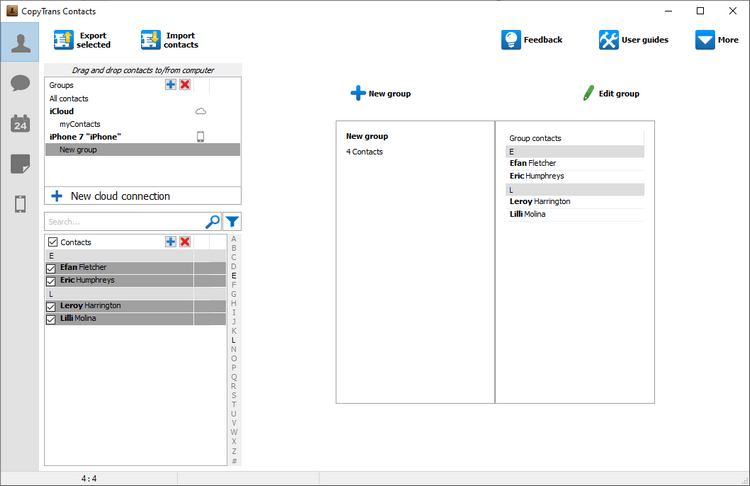The height and width of the screenshot is (486, 750).
Task: Jump to letter A in alphabet index
Action: tap(234, 239)
